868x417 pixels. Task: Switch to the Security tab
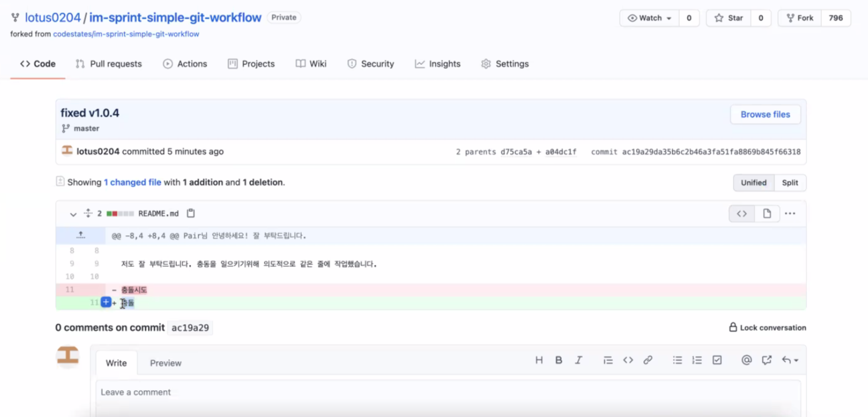click(371, 64)
